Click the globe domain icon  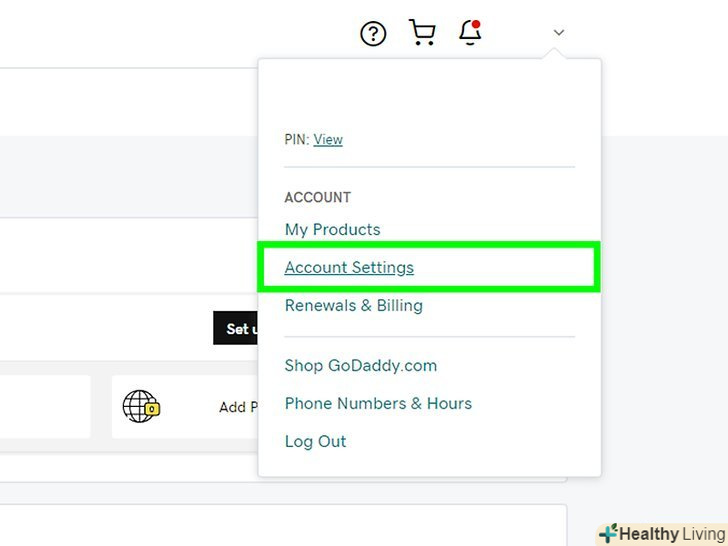coord(139,406)
